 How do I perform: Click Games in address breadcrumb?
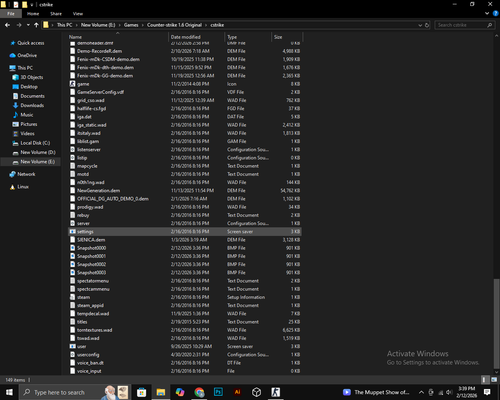click(131, 25)
